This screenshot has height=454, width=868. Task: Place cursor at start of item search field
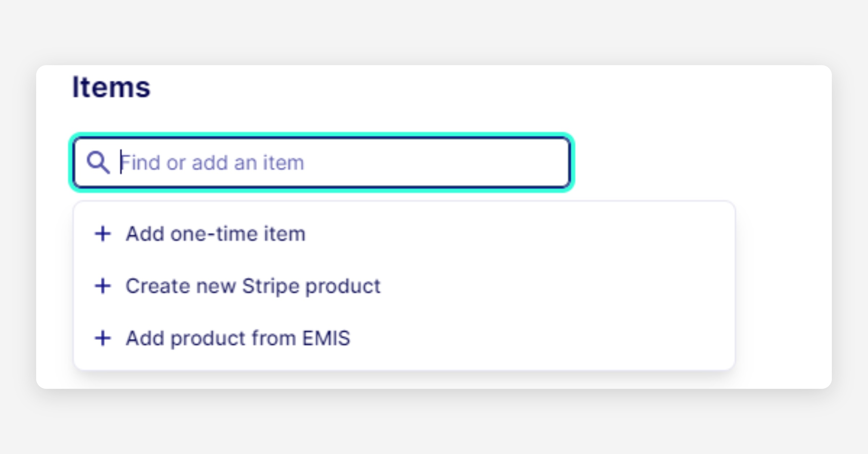122,162
